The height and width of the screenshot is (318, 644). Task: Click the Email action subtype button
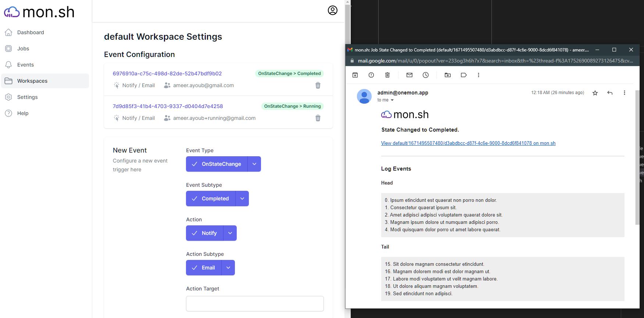point(204,268)
